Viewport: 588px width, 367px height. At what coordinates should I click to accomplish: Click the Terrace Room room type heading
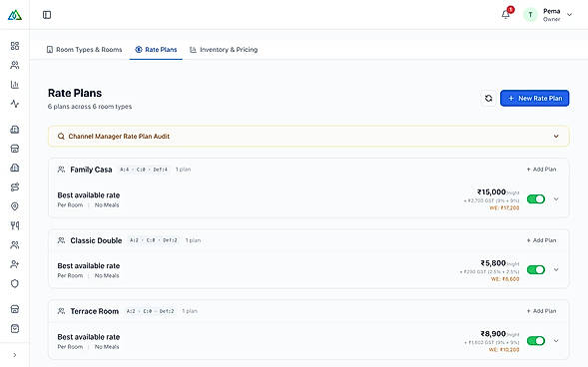click(x=95, y=311)
